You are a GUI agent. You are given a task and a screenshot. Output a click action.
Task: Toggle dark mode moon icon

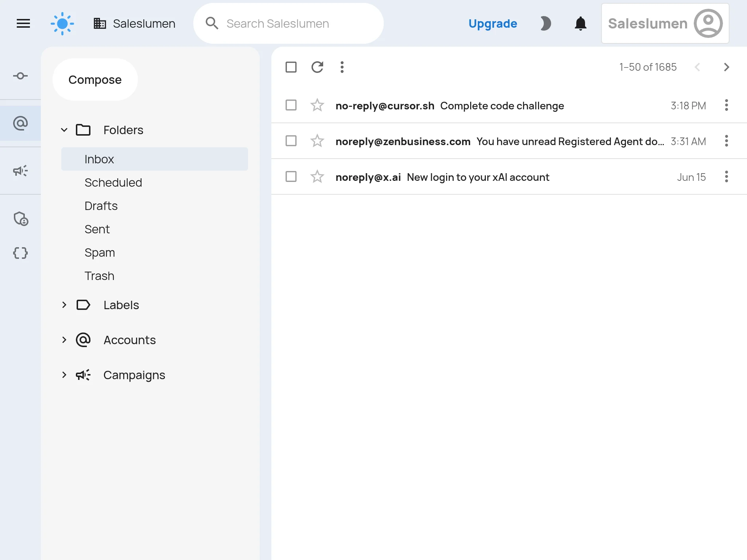click(x=545, y=24)
